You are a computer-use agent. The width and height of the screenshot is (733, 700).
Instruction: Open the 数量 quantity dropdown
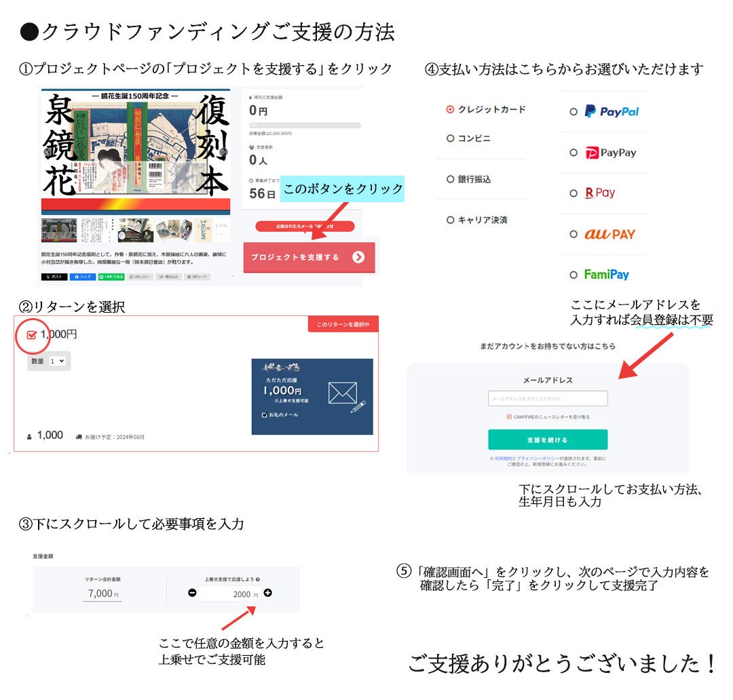[58, 362]
